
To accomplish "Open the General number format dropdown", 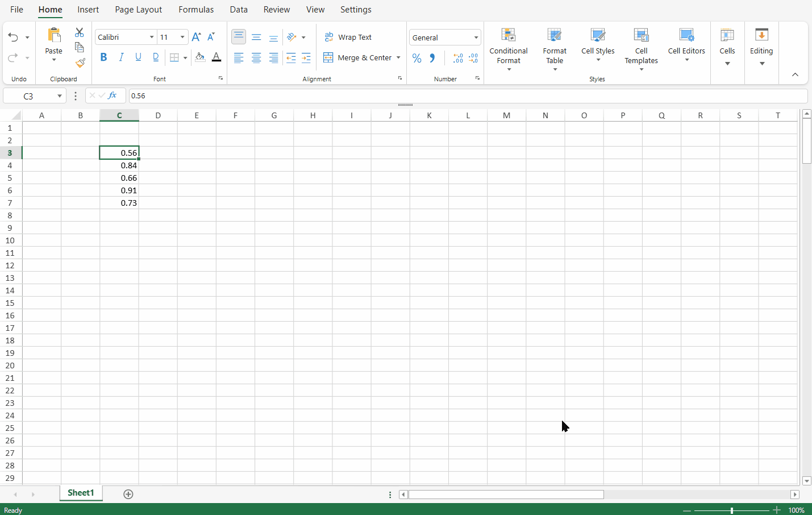I will point(476,38).
